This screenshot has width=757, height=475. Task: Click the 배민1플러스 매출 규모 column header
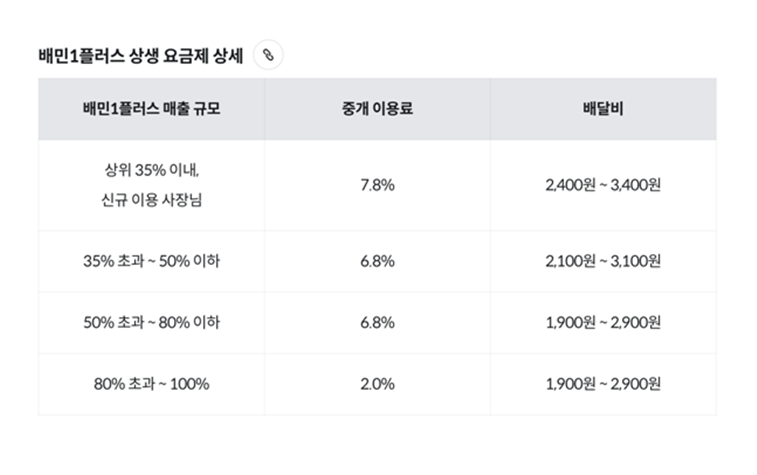tap(152, 109)
